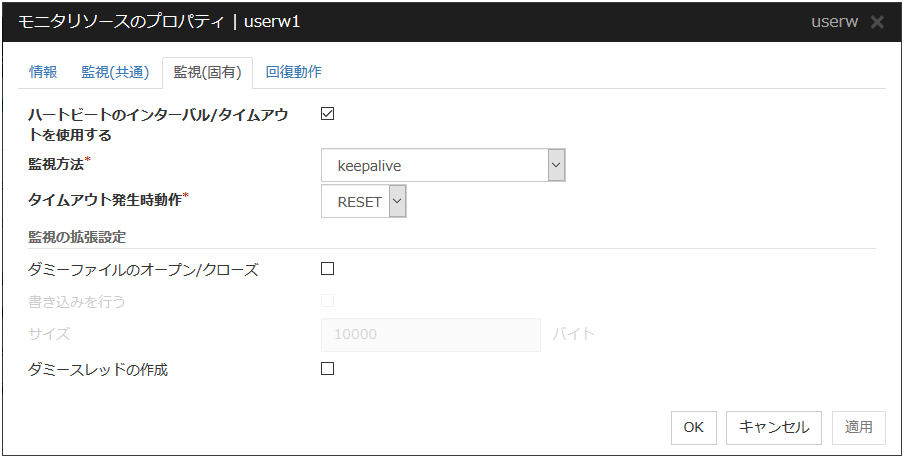The height and width of the screenshot is (458, 904).
Task: Open the 監視(共通) tab
Action: (115, 72)
